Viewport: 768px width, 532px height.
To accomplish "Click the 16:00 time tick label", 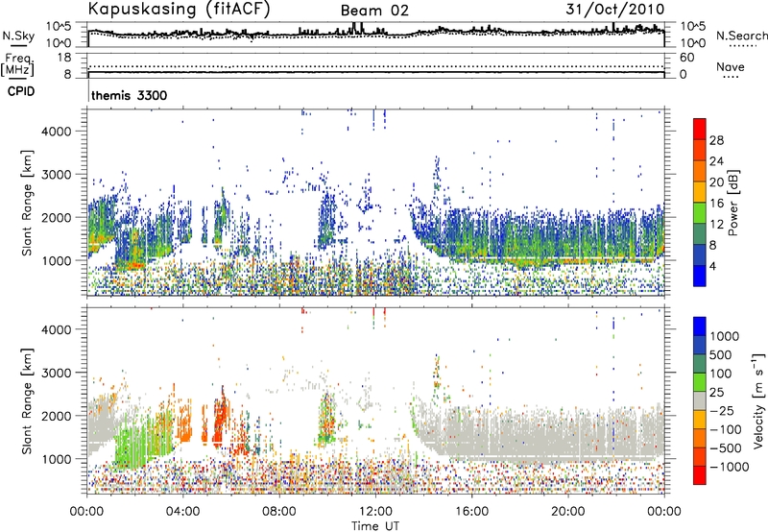I will click(471, 512).
